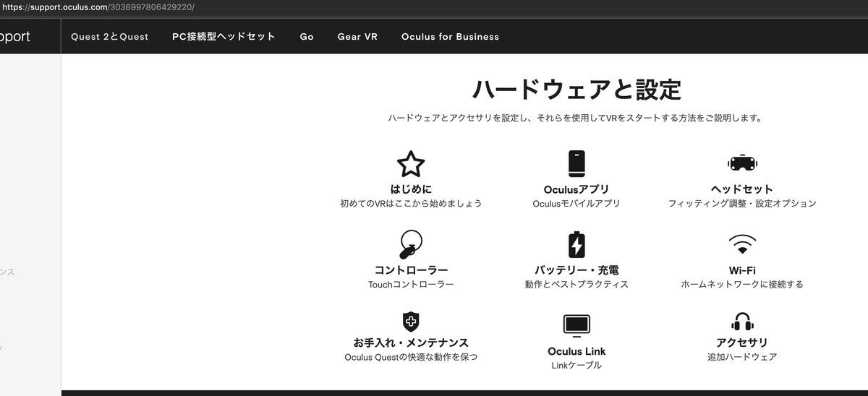Click 動作とベストプラクティス description text

click(x=576, y=285)
